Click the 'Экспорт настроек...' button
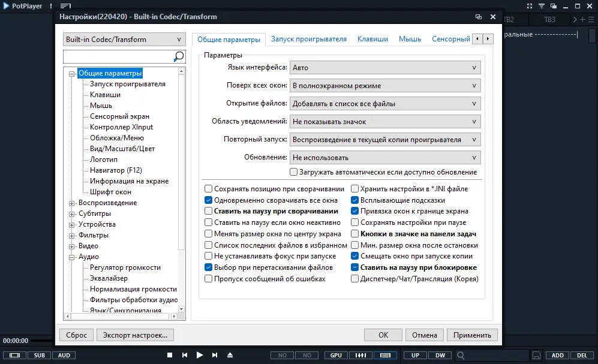Image resolution: width=598 pixels, height=364 pixels. pos(136,335)
